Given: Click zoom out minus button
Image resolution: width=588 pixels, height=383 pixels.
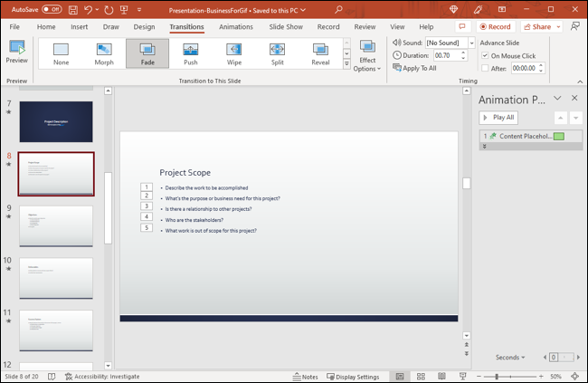Looking at the screenshot, I should [479, 377].
